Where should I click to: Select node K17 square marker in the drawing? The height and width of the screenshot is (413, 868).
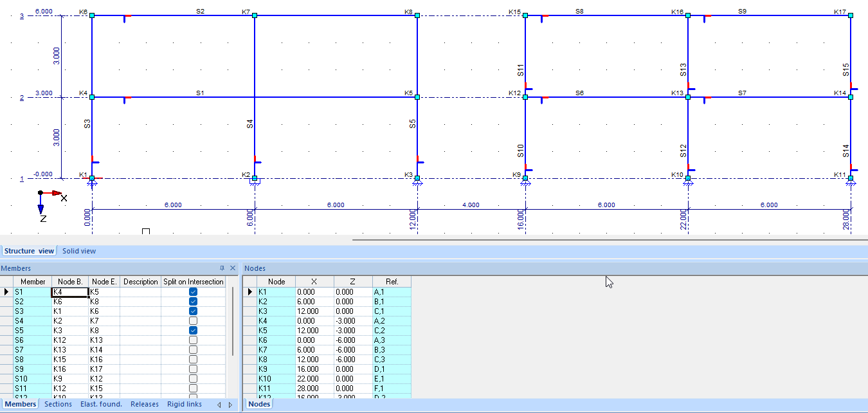pos(851,15)
